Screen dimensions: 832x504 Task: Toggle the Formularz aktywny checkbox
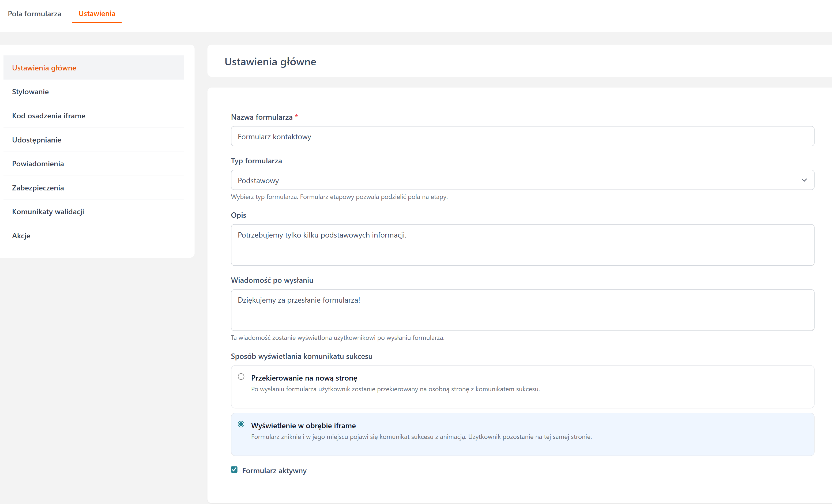pos(234,469)
